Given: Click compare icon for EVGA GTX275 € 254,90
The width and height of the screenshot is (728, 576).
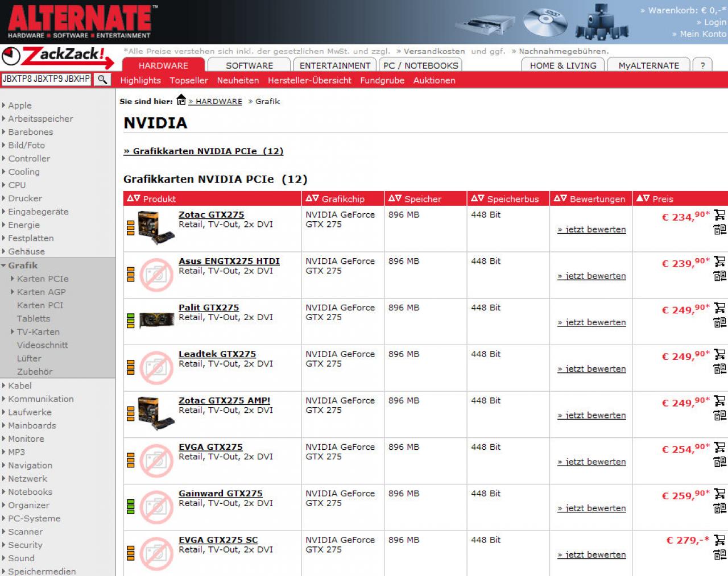Looking at the screenshot, I should tap(719, 462).
